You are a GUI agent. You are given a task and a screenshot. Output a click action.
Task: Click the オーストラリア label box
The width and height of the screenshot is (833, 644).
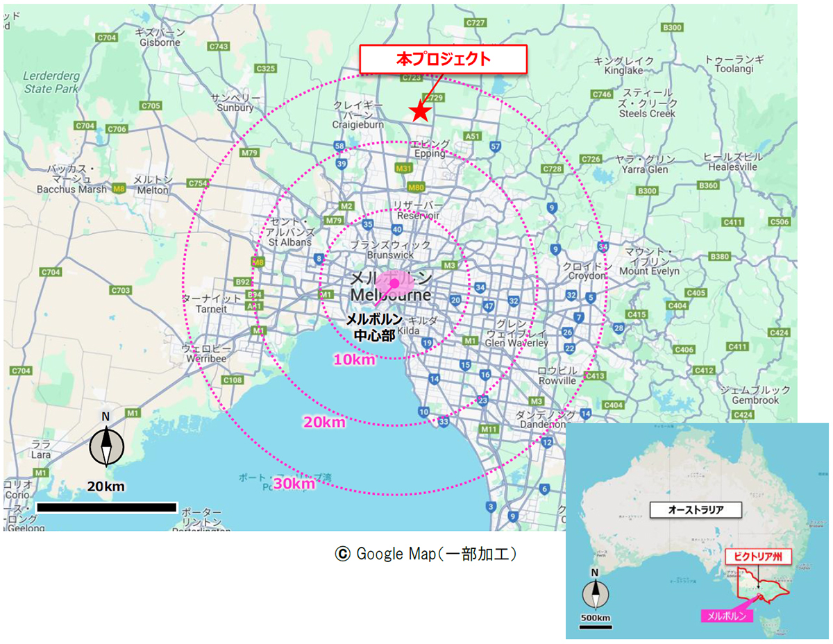point(696,509)
